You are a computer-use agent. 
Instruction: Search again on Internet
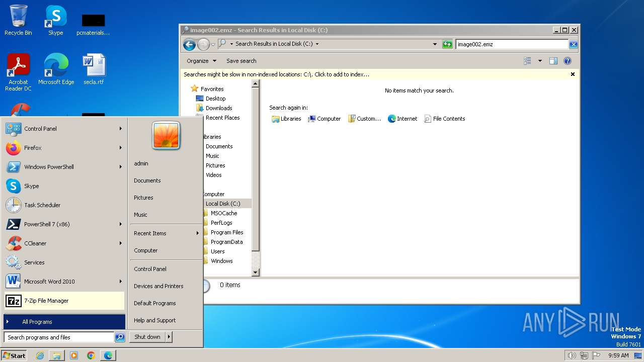click(x=403, y=119)
